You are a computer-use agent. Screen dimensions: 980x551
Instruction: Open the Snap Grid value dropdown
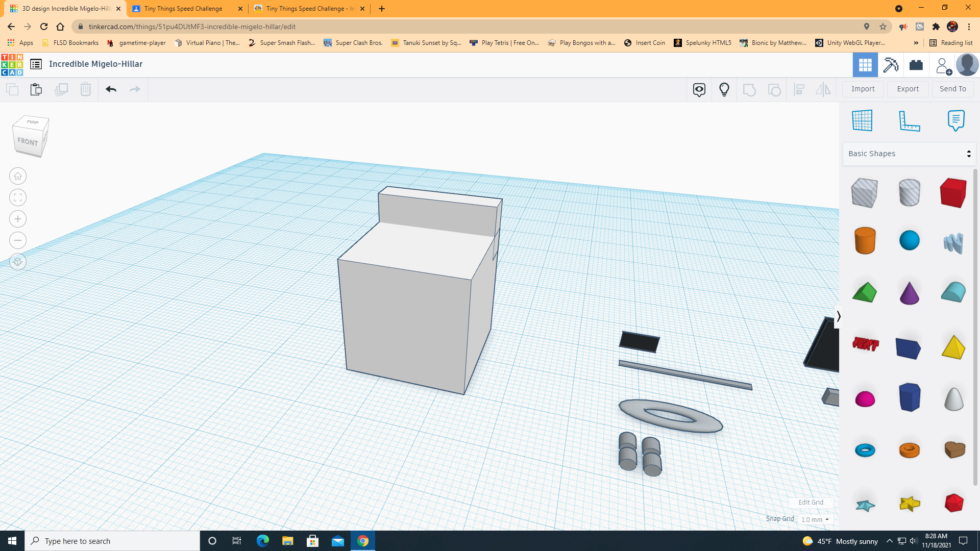pos(815,519)
